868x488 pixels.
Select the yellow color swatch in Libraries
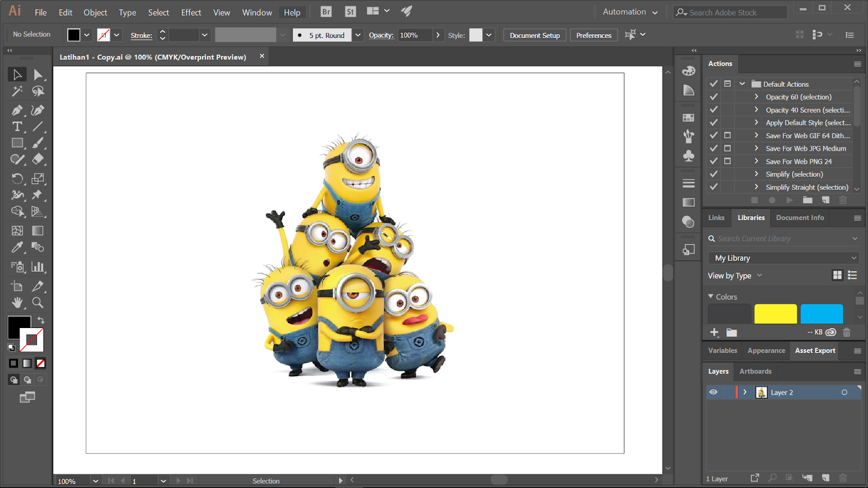click(x=775, y=314)
